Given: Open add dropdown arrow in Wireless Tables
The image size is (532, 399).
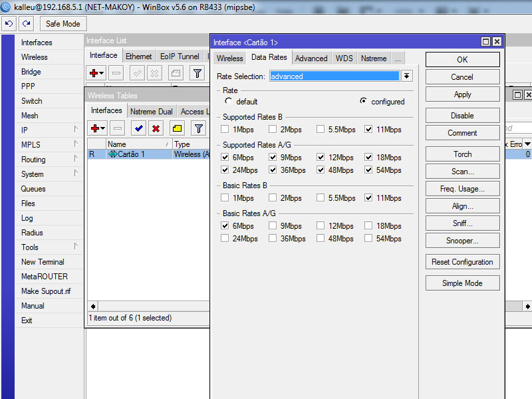Looking at the screenshot, I should pos(103,128).
